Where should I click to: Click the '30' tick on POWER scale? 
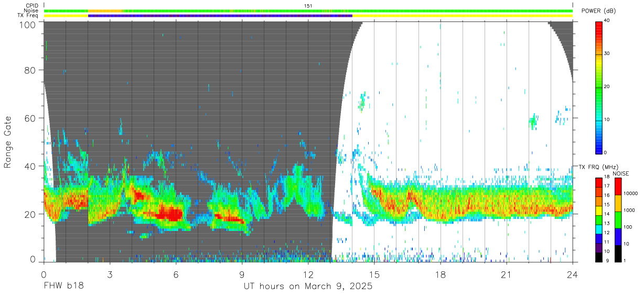coord(607,54)
